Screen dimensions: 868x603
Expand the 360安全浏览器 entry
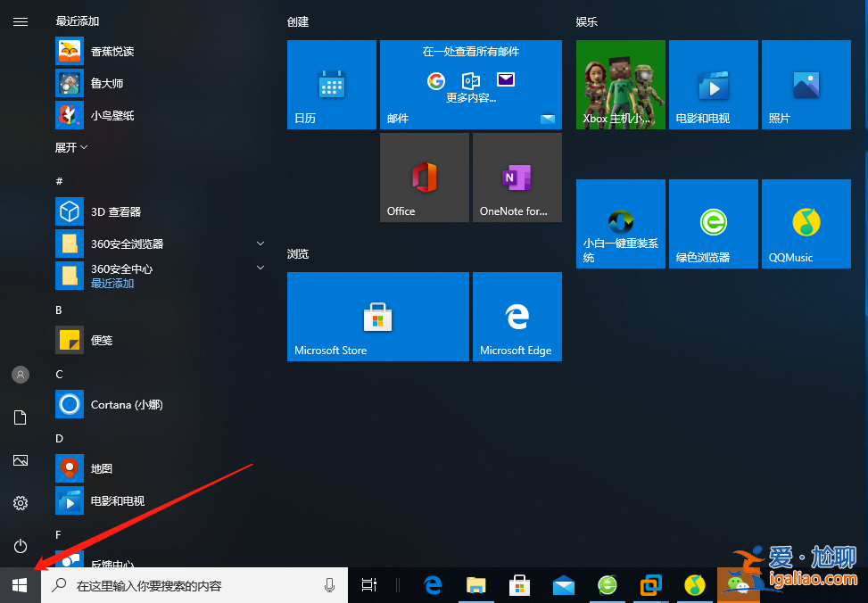(260, 244)
